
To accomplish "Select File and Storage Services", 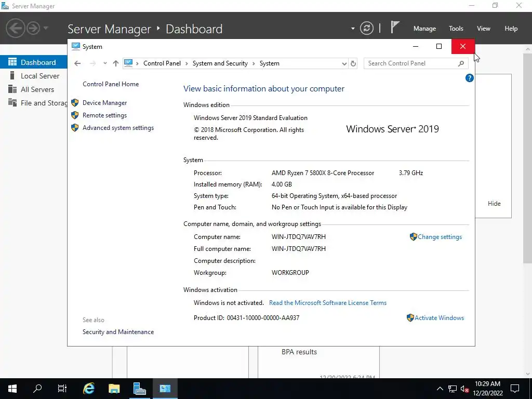I will click(34, 103).
